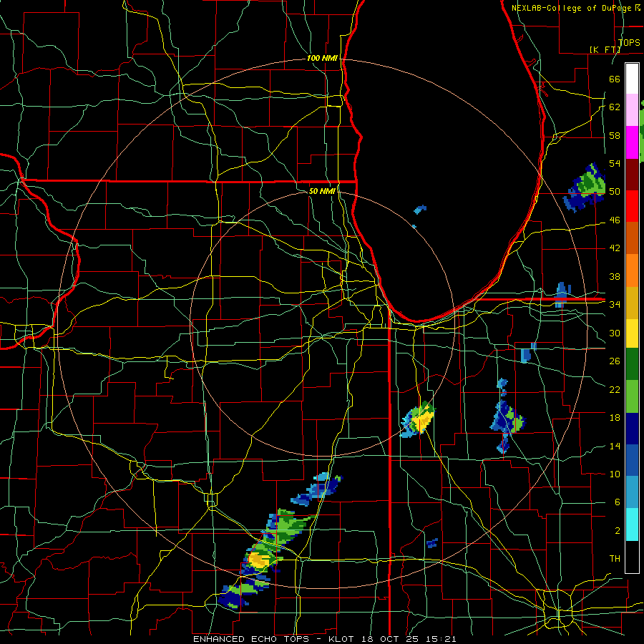This screenshot has height=644, width=644.
Task: Click the dark red (maroon) legend swatch
Action: click(632, 174)
